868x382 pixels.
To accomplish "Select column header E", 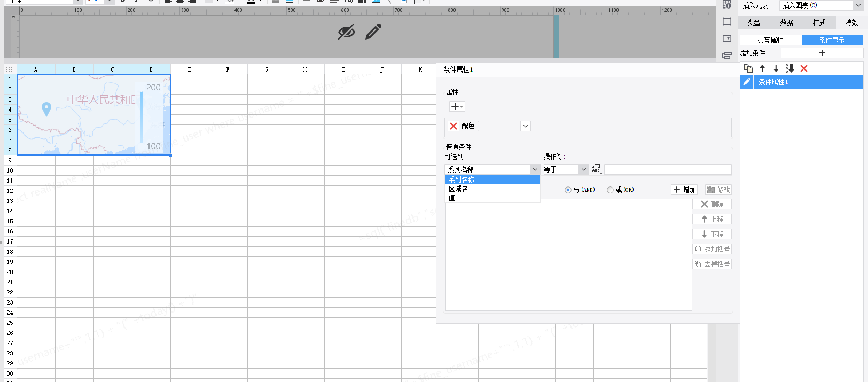I will pos(190,69).
